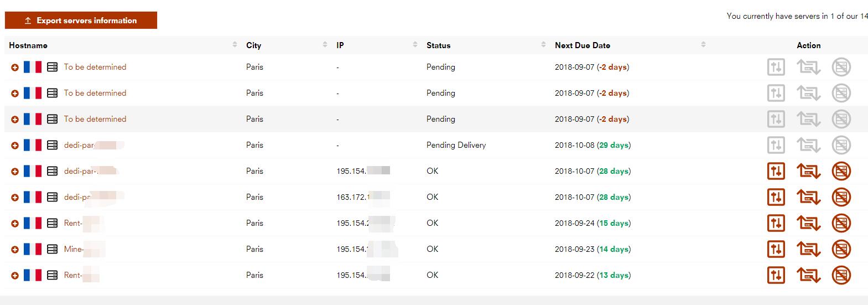Sort servers by the Next Due Date arrows

pyautogui.click(x=703, y=45)
